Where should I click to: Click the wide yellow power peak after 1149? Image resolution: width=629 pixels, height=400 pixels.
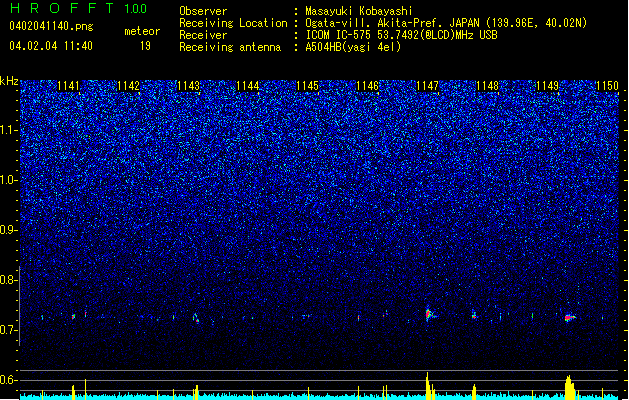[569, 388]
